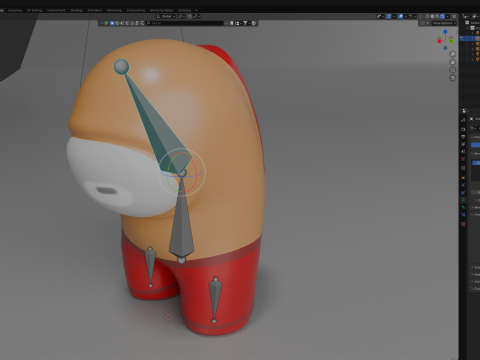
Task: Click the pause render preview icon
Action: [454, 16]
